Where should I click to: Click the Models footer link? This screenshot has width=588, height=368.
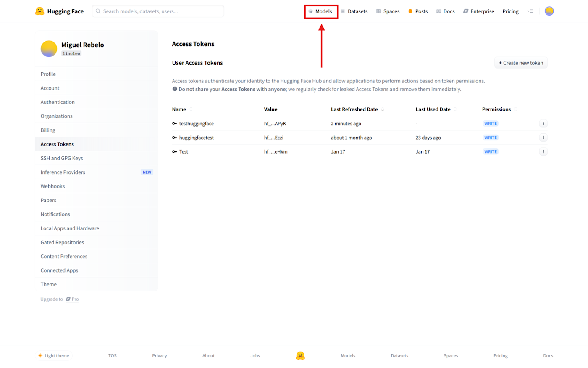click(348, 356)
